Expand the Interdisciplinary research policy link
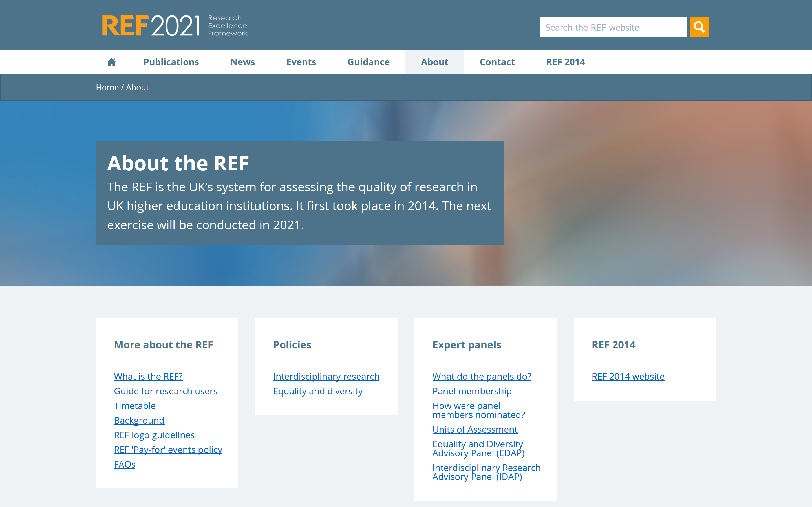This screenshot has height=507, width=812. tap(326, 376)
